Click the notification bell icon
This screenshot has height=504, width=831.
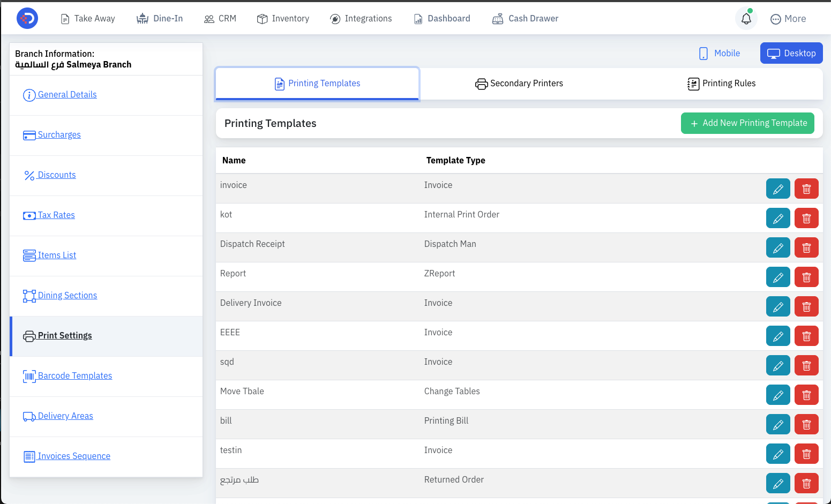(x=746, y=19)
